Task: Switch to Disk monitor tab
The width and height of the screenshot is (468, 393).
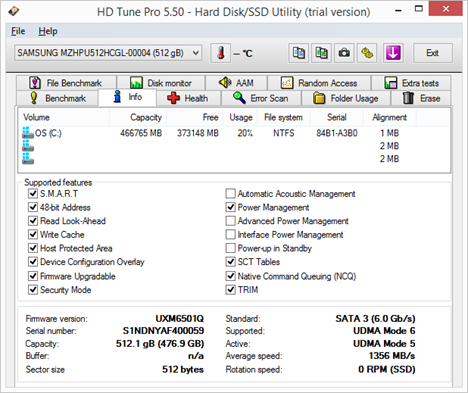Action: (x=161, y=83)
